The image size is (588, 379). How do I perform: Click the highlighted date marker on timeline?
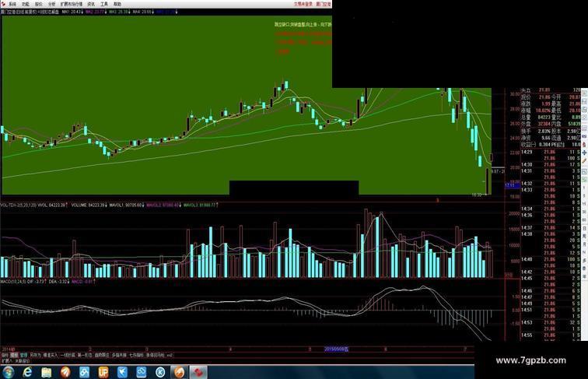coord(336,349)
